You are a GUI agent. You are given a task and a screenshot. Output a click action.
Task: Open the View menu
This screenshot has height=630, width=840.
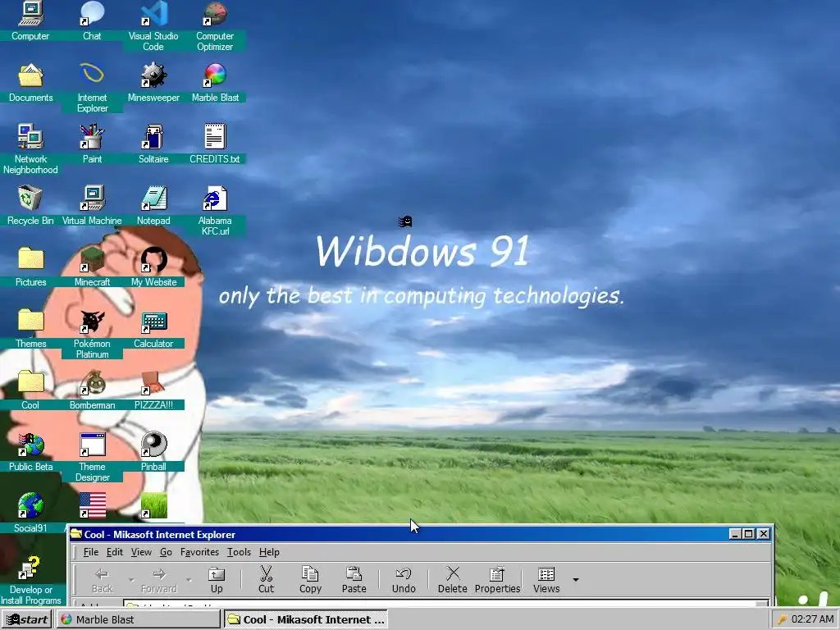pos(141,552)
